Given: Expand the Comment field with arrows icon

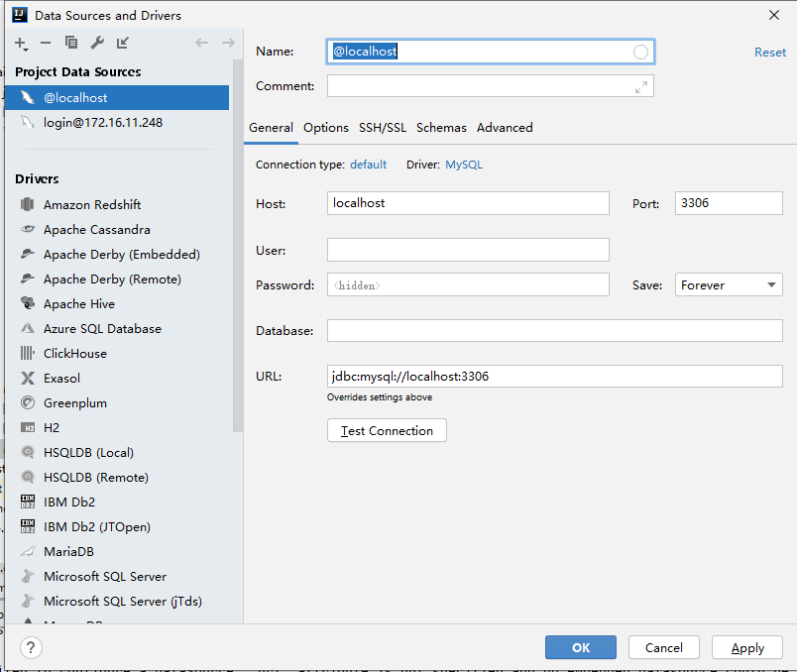Looking at the screenshot, I should 641,87.
